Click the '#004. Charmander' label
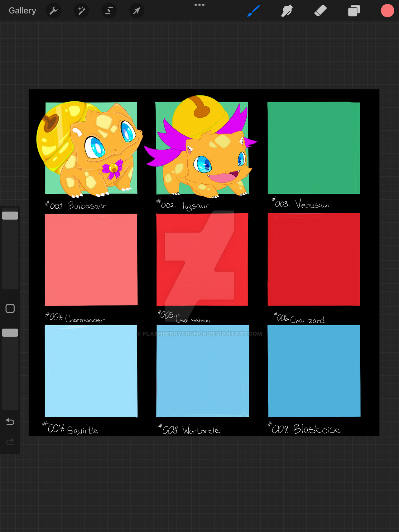This screenshot has height=532, width=399. (x=75, y=317)
